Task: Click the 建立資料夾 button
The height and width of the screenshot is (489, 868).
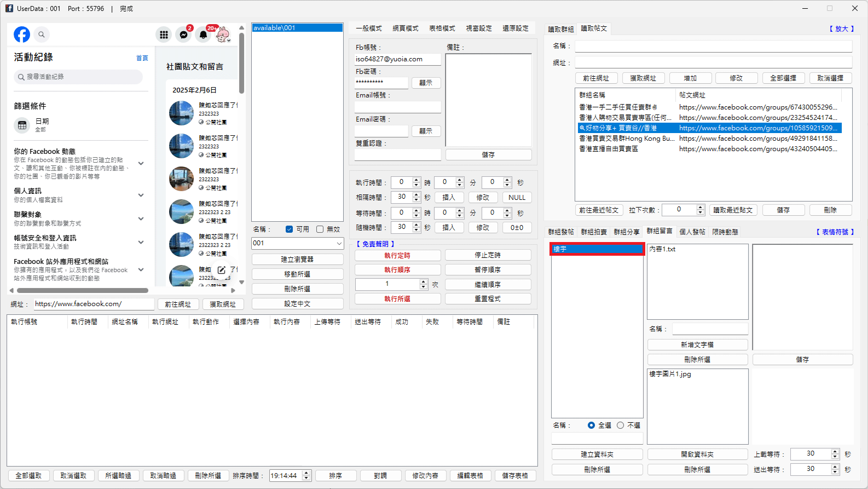Action: point(597,455)
